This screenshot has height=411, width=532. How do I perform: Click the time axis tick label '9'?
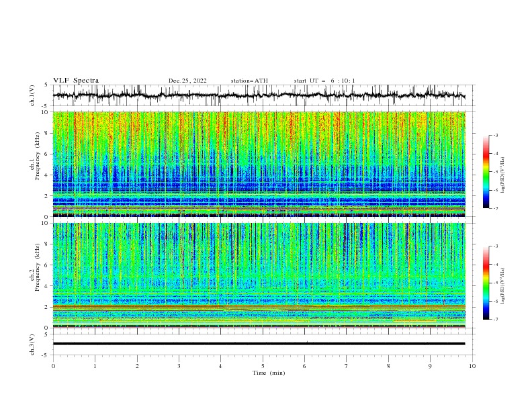click(x=430, y=366)
